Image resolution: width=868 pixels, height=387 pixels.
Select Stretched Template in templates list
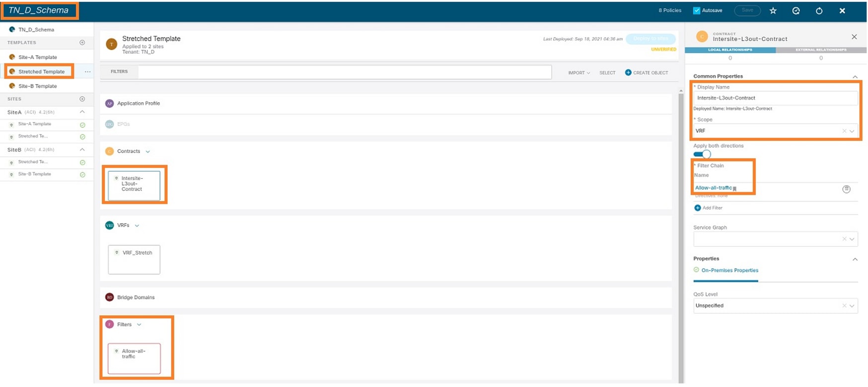(42, 71)
